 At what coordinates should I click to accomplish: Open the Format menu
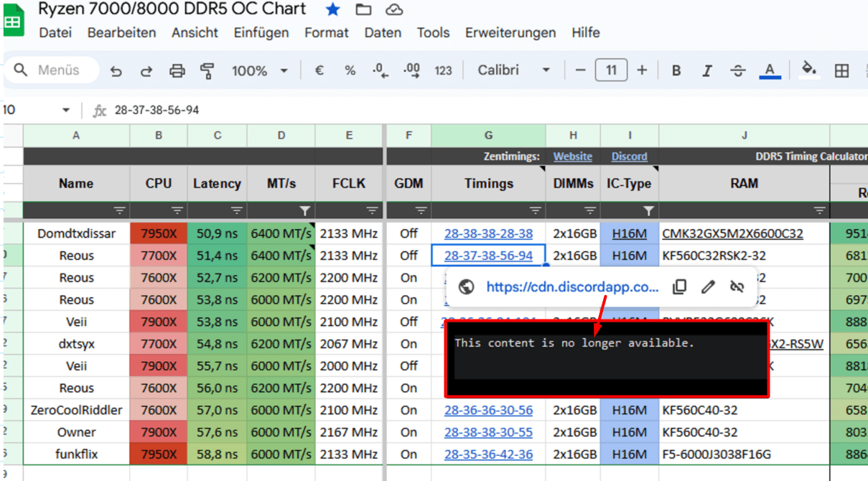(x=327, y=33)
